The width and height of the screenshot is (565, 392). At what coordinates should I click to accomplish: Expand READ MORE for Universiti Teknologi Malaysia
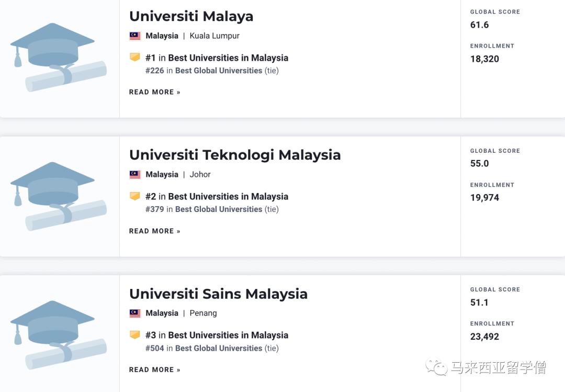(154, 231)
